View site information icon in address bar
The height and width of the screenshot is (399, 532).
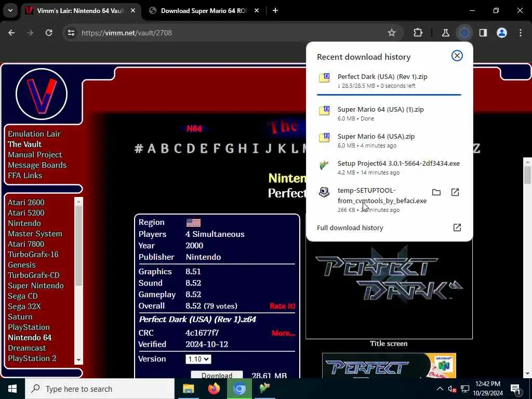point(71,33)
